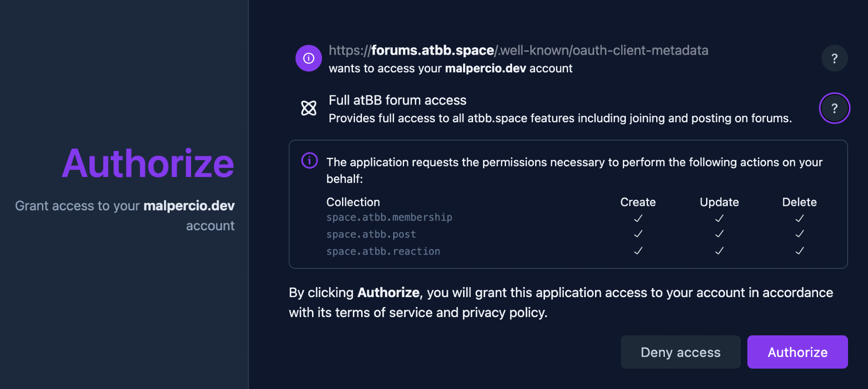Click the Delete checkmark for space.atbb.membership

click(799, 218)
